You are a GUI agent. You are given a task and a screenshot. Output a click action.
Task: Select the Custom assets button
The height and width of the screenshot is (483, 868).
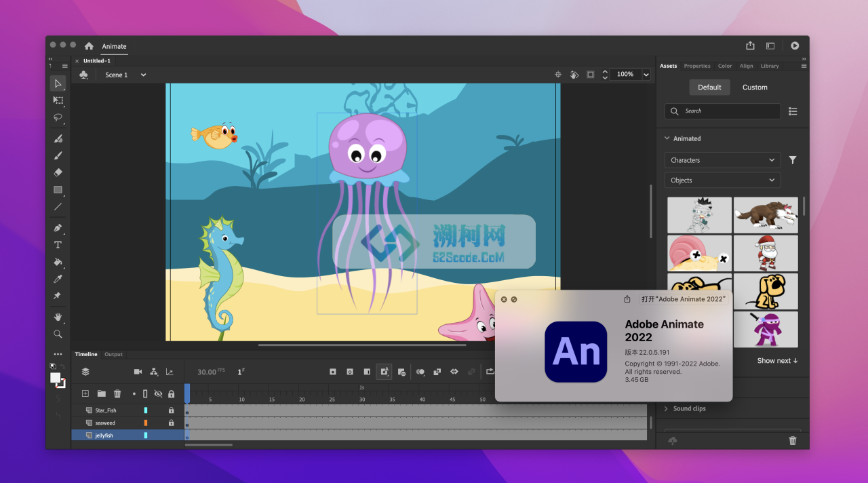click(755, 87)
